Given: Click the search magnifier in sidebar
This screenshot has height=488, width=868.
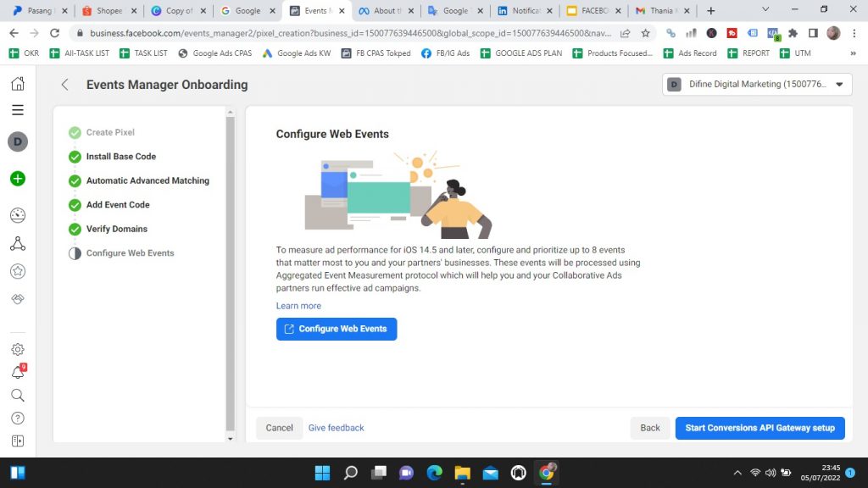Looking at the screenshot, I should (17, 395).
